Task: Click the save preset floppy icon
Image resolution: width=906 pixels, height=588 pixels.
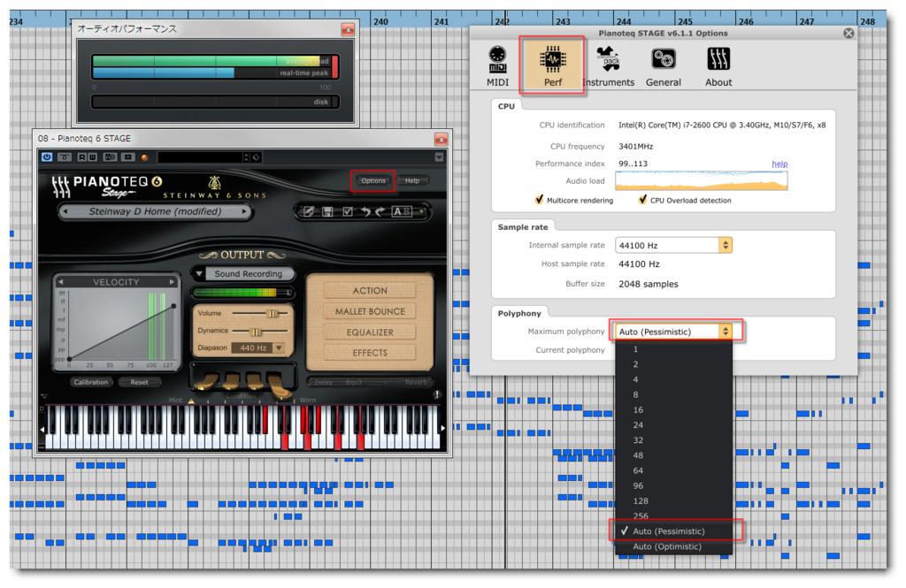Action: click(x=327, y=212)
